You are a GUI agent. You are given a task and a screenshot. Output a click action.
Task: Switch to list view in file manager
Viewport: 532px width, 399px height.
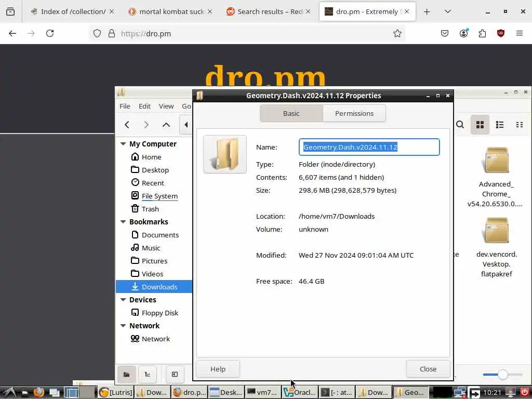[499, 125]
